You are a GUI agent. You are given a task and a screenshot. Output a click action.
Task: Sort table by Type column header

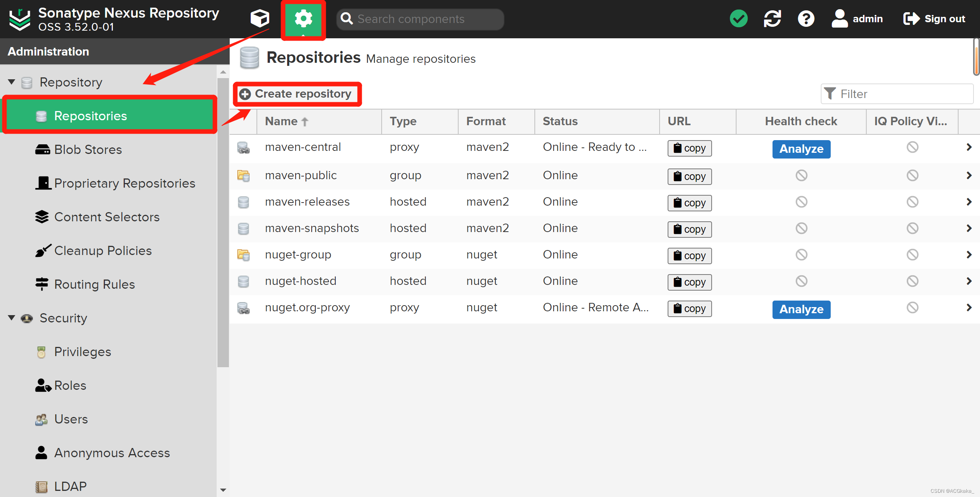403,121
